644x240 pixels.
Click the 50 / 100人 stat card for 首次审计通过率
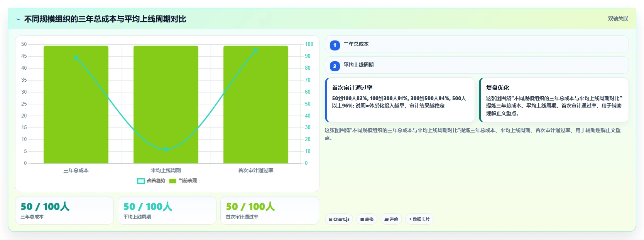pyautogui.click(x=270, y=210)
